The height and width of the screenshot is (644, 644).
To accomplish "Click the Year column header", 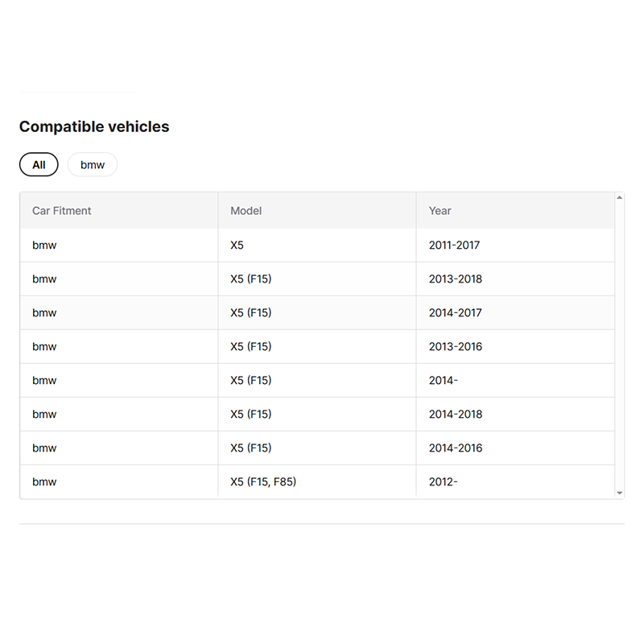I will 440,211.
